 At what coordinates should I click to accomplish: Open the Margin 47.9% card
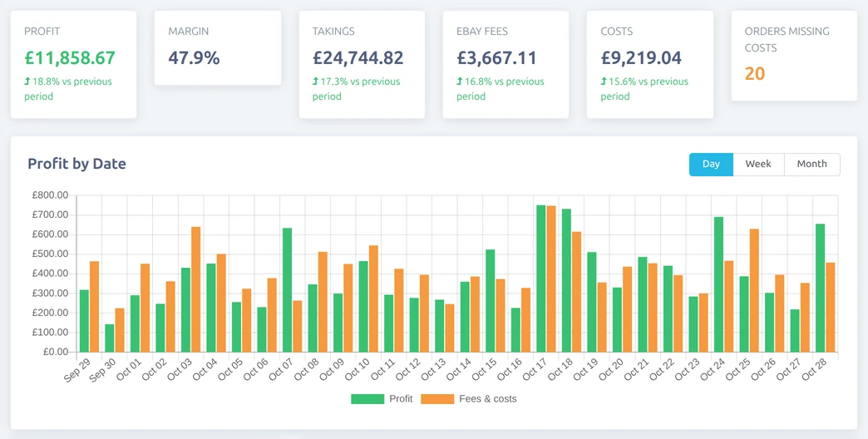coord(218,47)
